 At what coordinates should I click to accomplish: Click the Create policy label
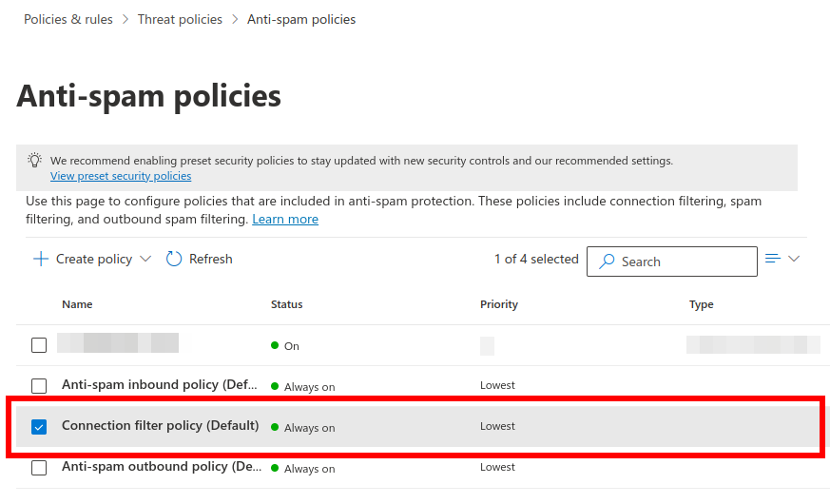click(94, 259)
